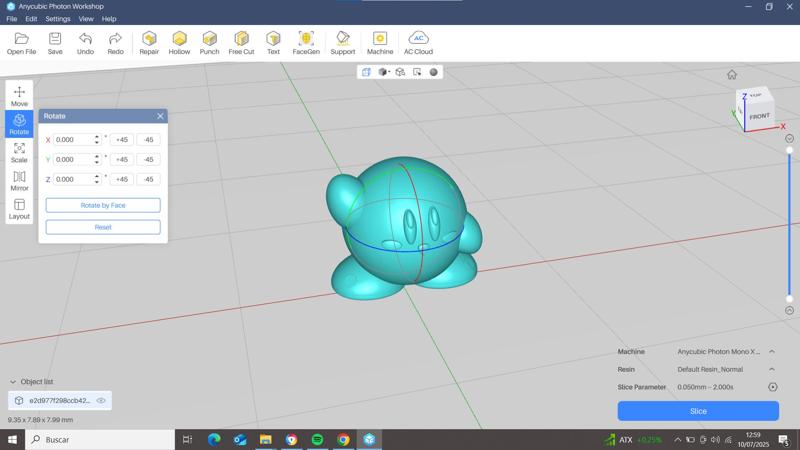Click the bottom handle of layer slider
Image resolution: width=800 pixels, height=450 pixels.
[789, 299]
